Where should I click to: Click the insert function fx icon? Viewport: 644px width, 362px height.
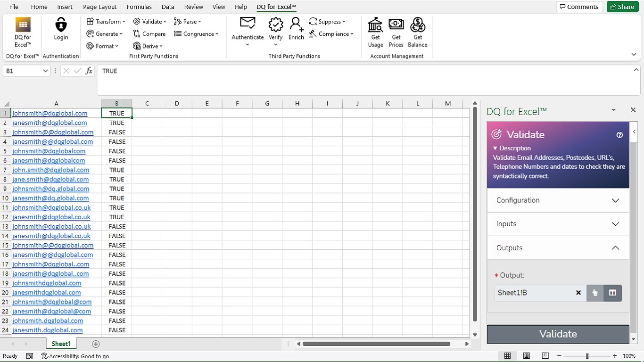(89, 71)
